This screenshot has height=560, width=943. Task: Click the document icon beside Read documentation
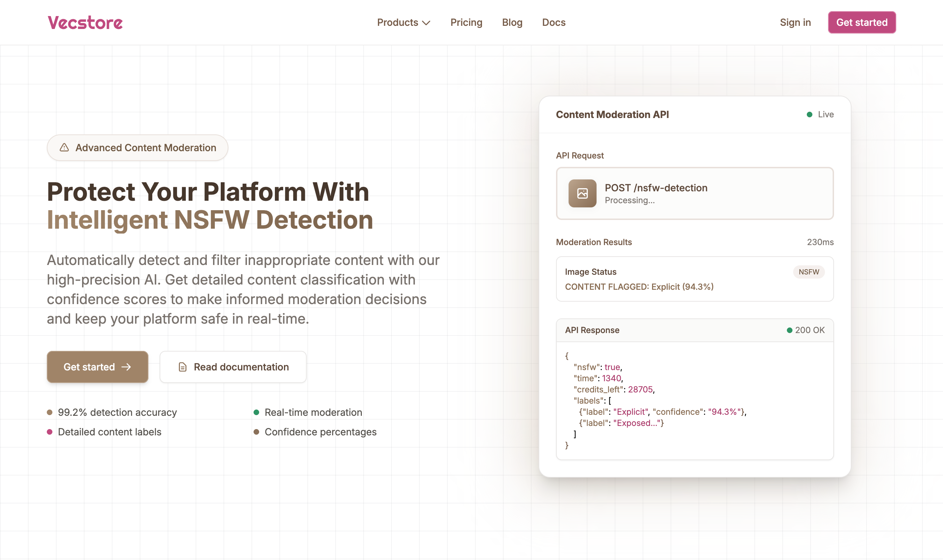coord(182,367)
